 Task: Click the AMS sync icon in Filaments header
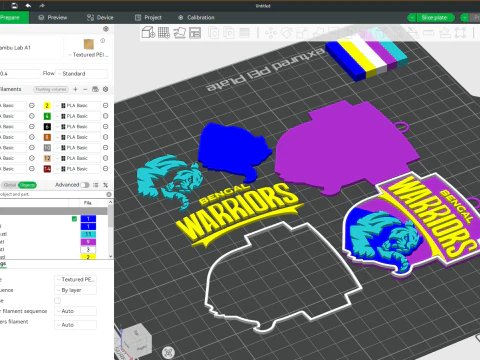[95, 89]
